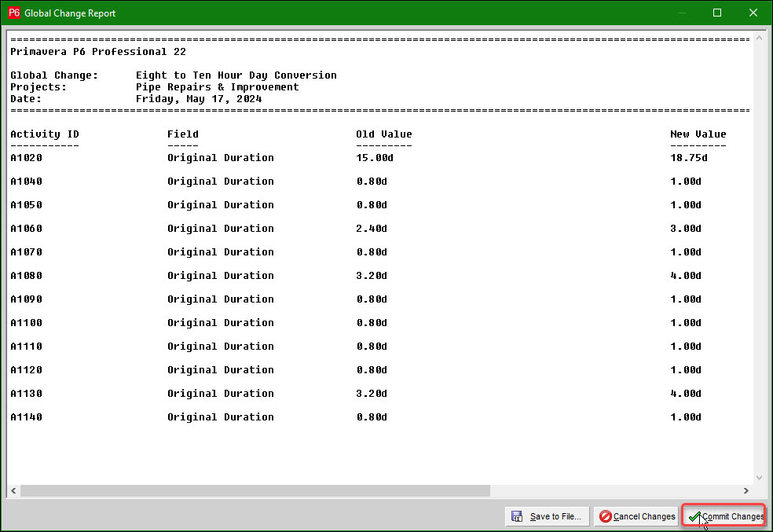Click the green checkmark commit icon

click(694, 516)
